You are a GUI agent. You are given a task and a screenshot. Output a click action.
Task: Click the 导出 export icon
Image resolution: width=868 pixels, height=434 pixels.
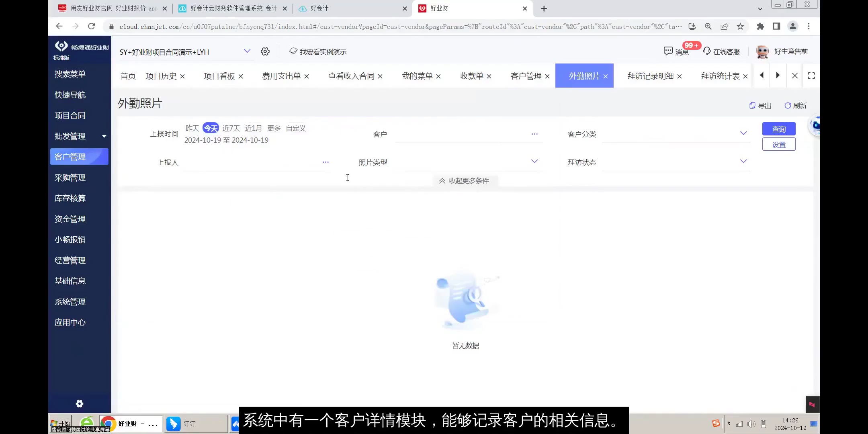[753, 105]
